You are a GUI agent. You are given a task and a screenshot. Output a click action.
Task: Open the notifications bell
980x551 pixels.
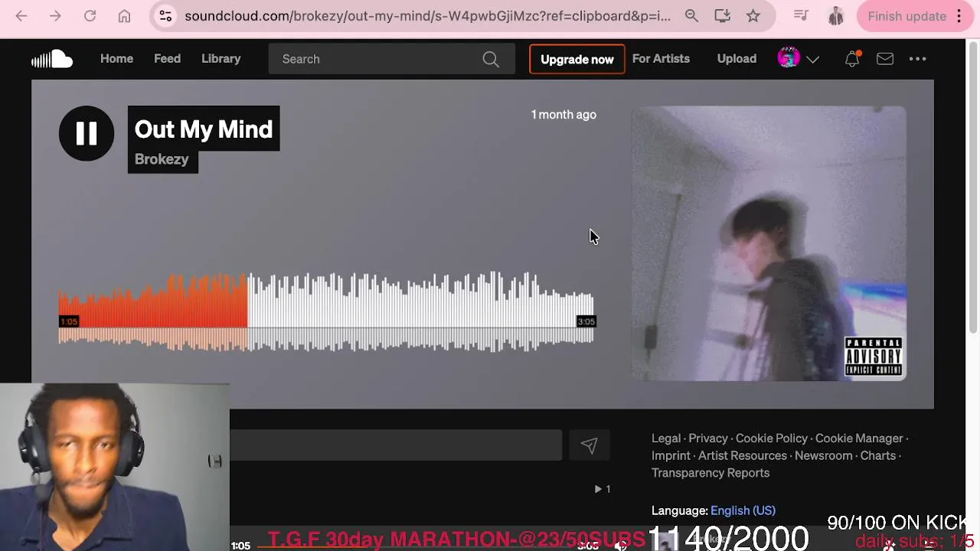852,59
